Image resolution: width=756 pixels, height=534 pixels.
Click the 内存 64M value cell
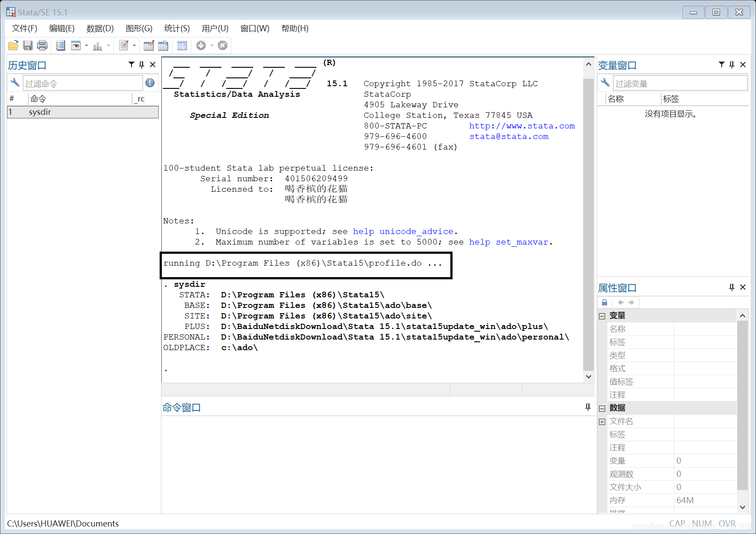click(x=705, y=501)
